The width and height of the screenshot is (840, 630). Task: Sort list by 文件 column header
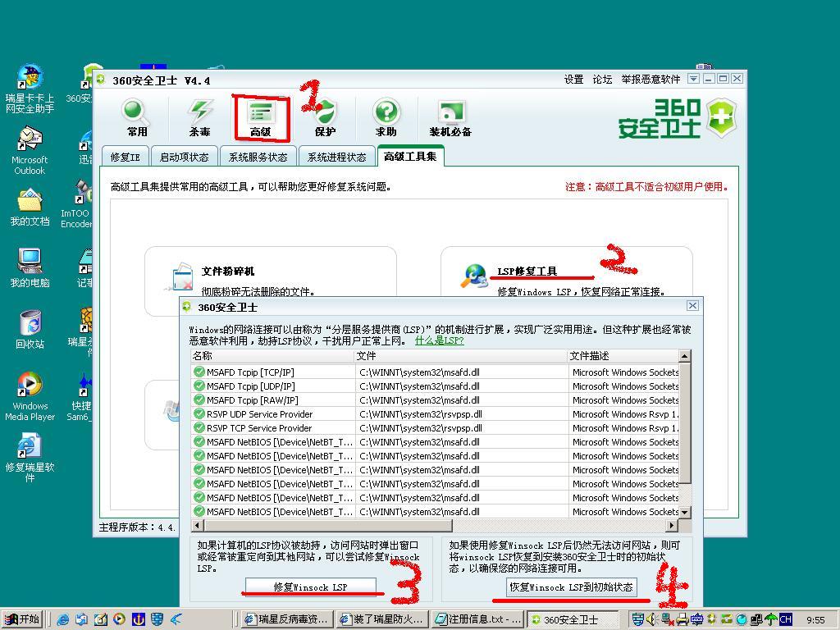coord(461,356)
